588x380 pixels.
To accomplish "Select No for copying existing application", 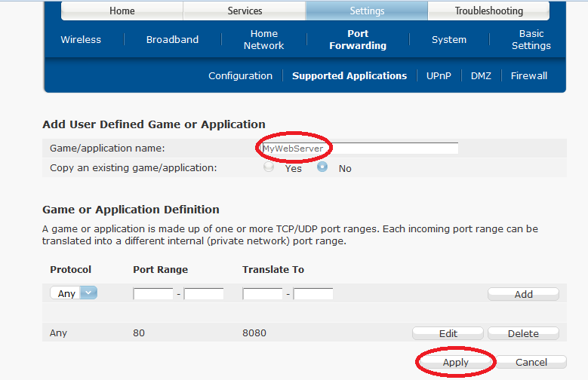I will coord(322,167).
